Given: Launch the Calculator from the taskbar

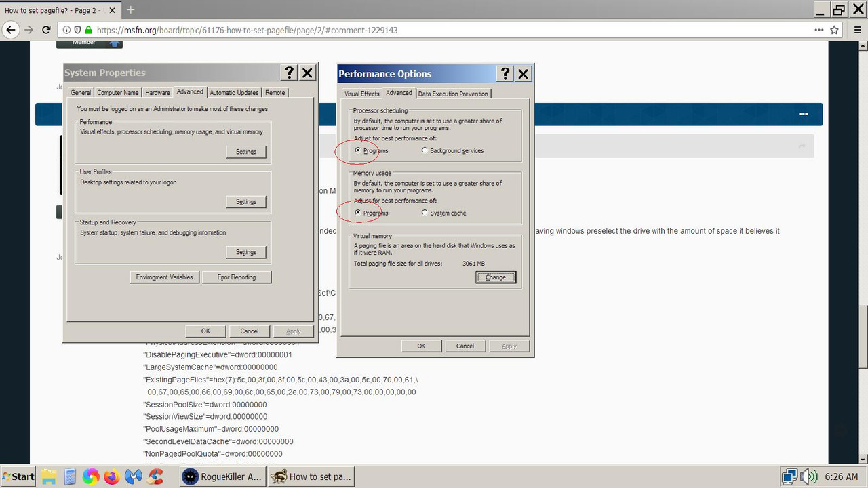Looking at the screenshot, I should [x=69, y=476].
